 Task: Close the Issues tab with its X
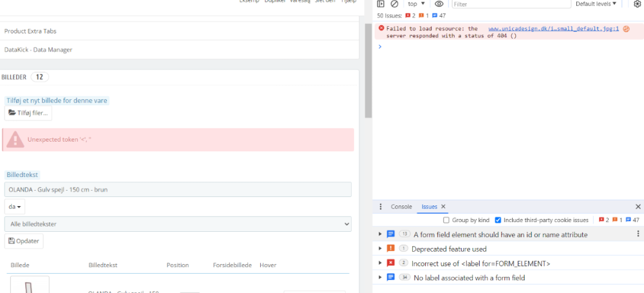(x=443, y=207)
